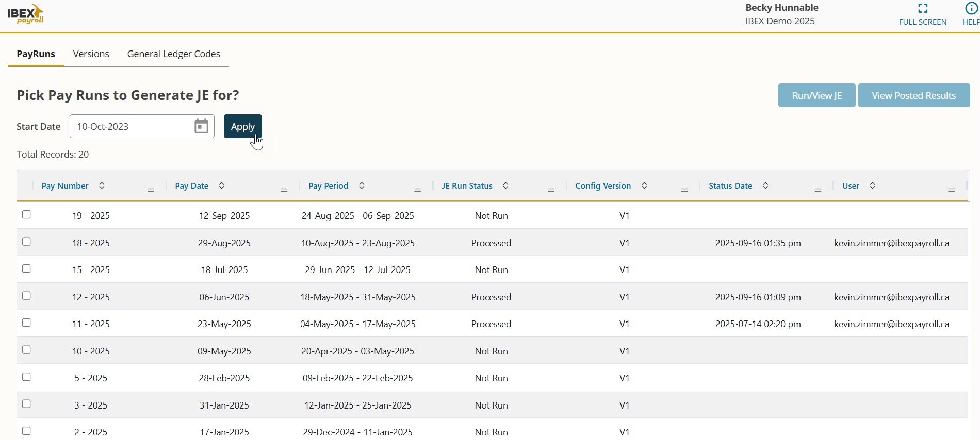Viewport: 980px width, 440px height.
Task: Open Pay Period column filter menu
Action: click(x=418, y=190)
